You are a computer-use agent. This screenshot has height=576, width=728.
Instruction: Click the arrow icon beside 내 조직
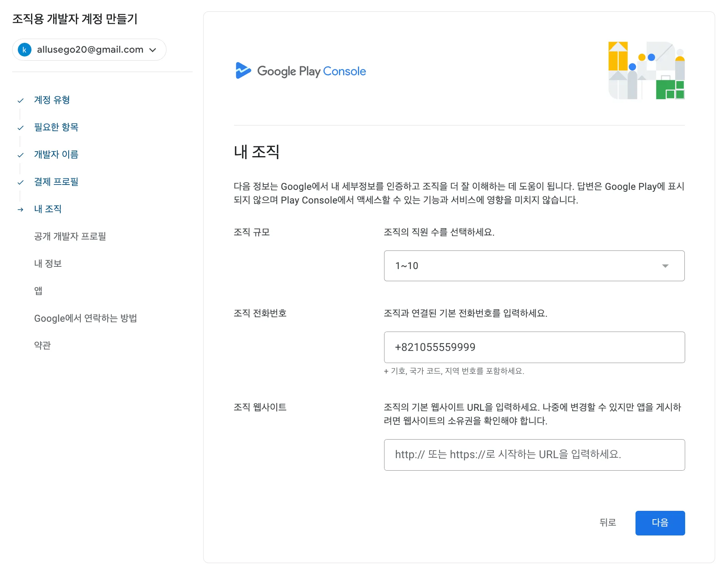tap(20, 210)
